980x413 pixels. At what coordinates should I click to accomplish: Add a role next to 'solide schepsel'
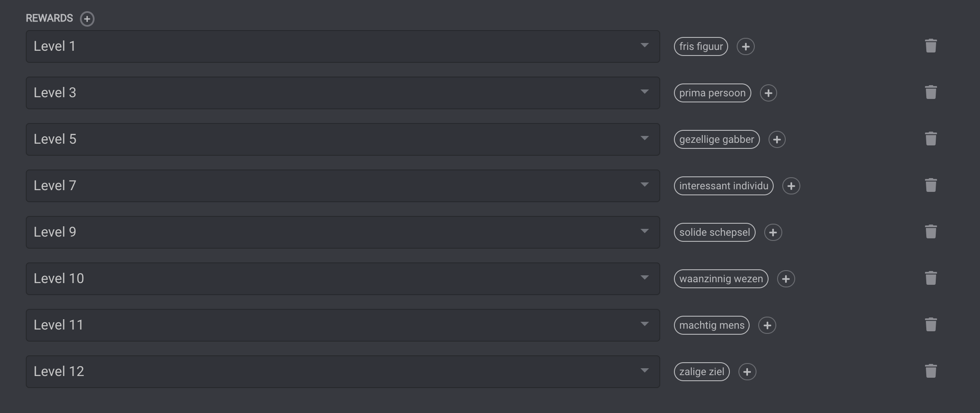click(x=773, y=232)
